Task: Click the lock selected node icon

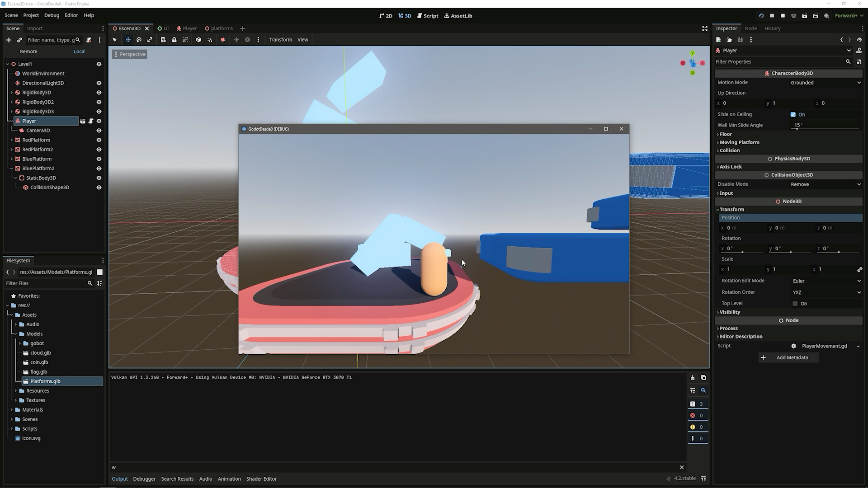Action: (x=174, y=40)
